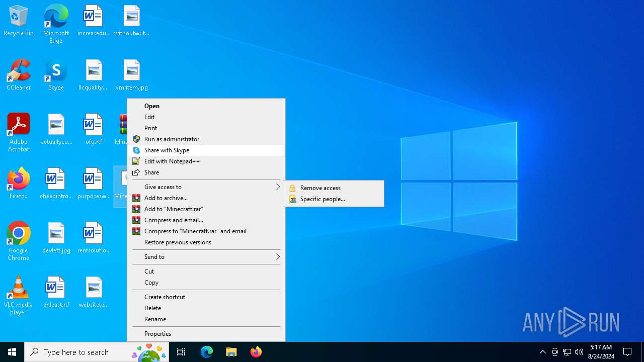Image resolution: width=644 pixels, height=362 pixels.
Task: Open CCleaner desktop shortcut
Action: click(19, 75)
